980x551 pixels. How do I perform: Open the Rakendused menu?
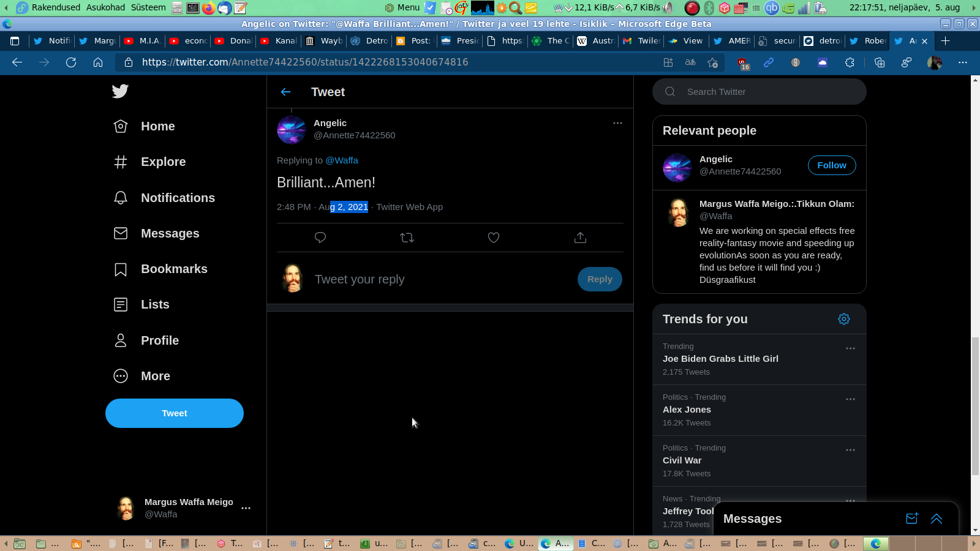coord(56,7)
